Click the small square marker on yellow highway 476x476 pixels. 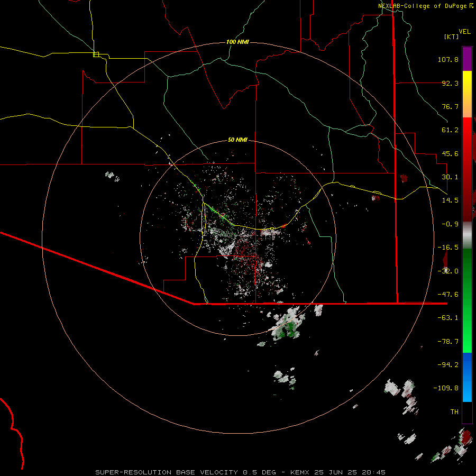96,54
